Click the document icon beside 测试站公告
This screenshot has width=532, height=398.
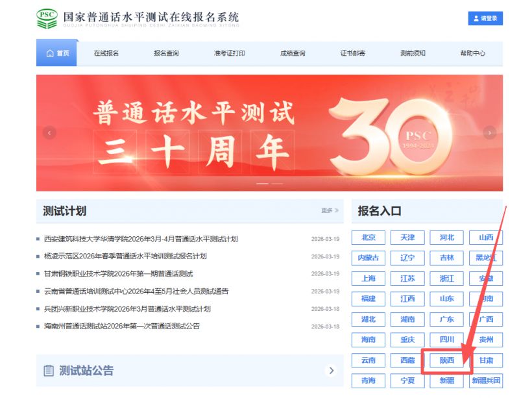pyautogui.click(x=47, y=370)
